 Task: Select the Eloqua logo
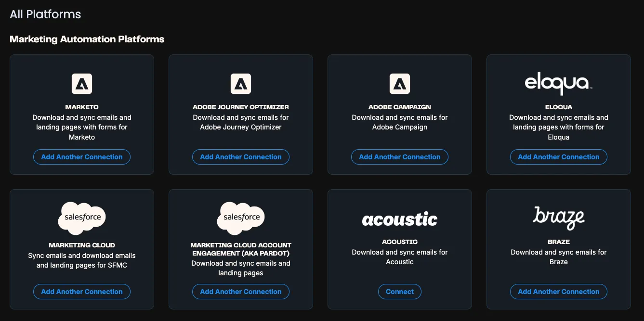pyautogui.click(x=558, y=83)
